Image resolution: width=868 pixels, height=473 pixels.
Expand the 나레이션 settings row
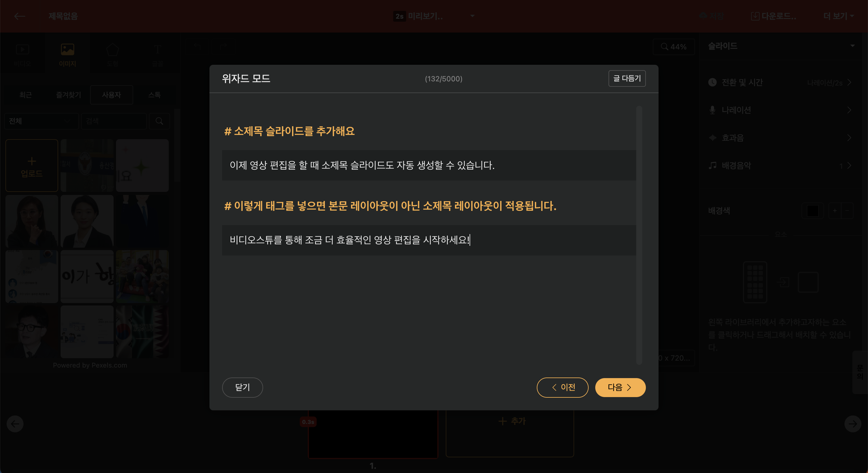tap(780, 110)
